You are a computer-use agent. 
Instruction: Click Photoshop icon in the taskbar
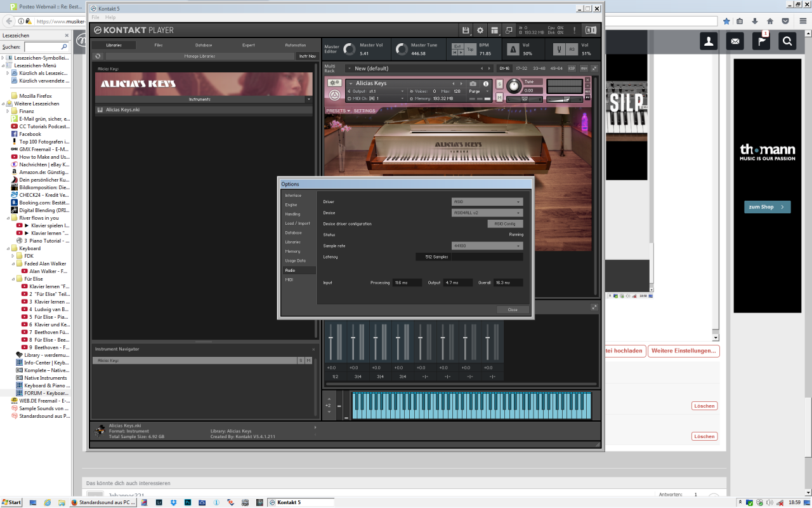pos(188,502)
